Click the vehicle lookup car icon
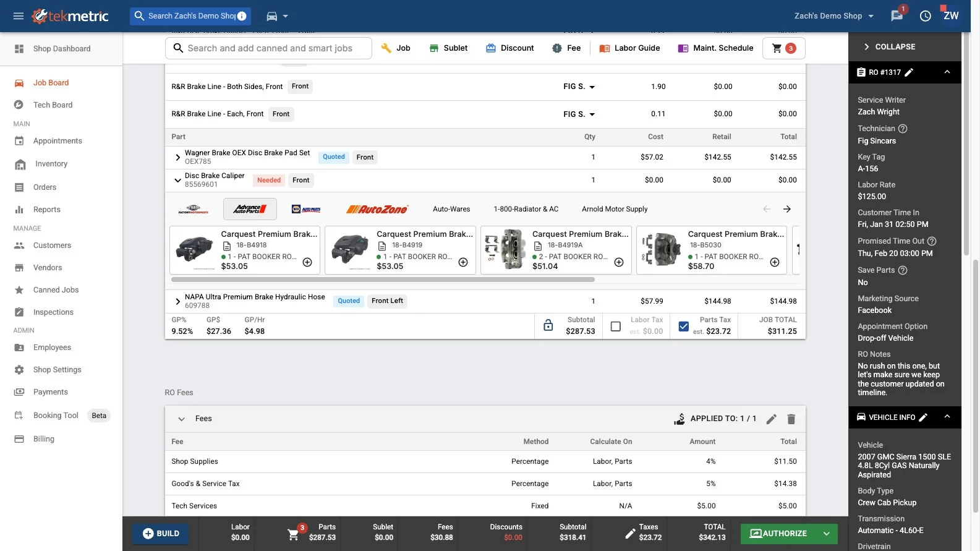 [x=272, y=16]
